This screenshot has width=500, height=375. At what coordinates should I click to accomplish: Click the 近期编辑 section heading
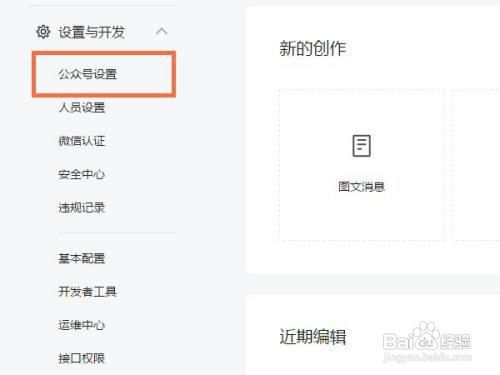coord(313,336)
